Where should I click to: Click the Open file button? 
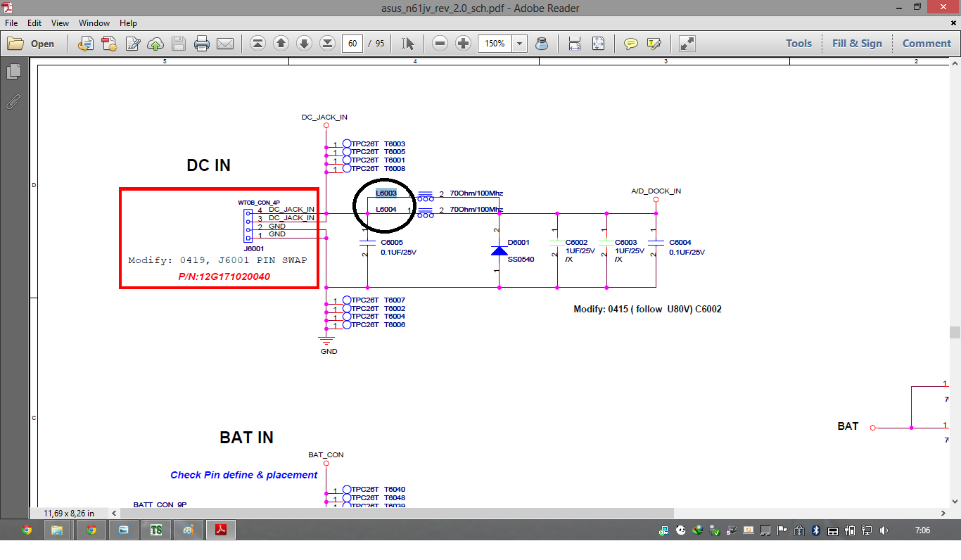tap(32, 44)
